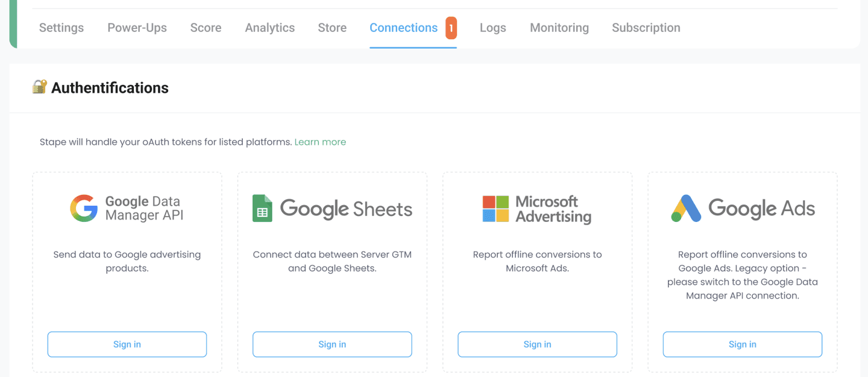Image resolution: width=868 pixels, height=377 pixels.
Task: Open the Analytics section
Action: pyautogui.click(x=269, y=28)
